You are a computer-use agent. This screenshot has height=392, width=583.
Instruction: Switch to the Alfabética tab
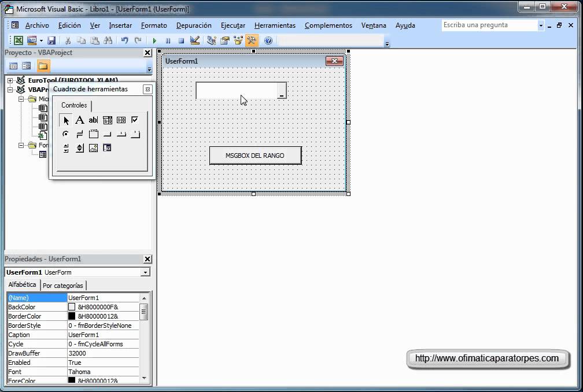point(23,284)
